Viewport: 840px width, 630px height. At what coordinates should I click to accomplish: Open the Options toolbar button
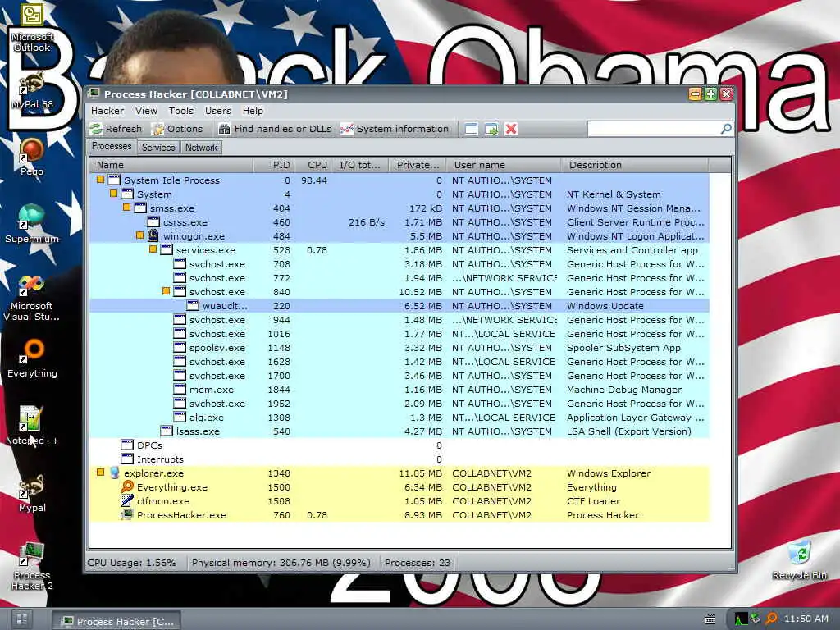(177, 129)
